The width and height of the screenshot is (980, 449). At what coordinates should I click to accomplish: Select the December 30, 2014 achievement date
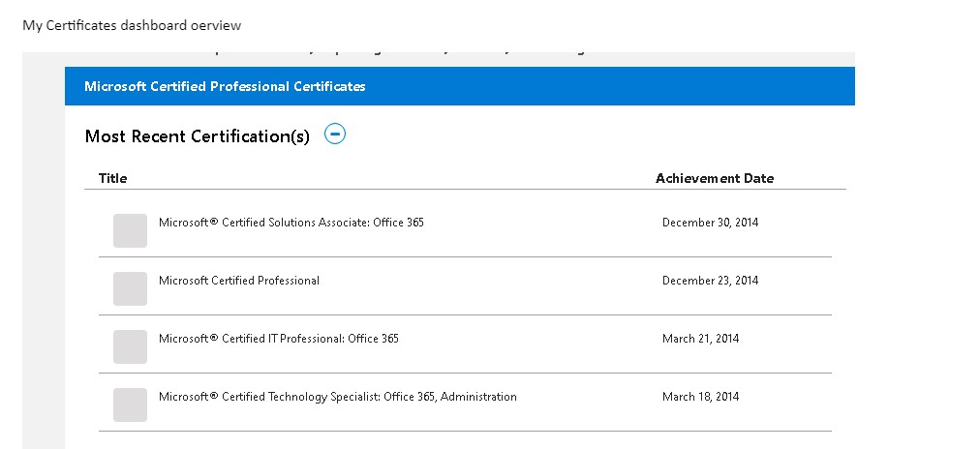710,223
